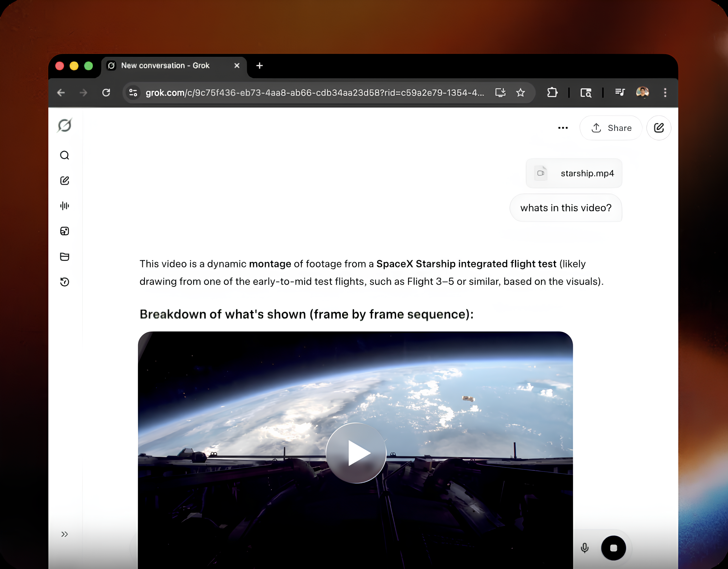
Task: Play the Starship video
Action: click(x=356, y=453)
